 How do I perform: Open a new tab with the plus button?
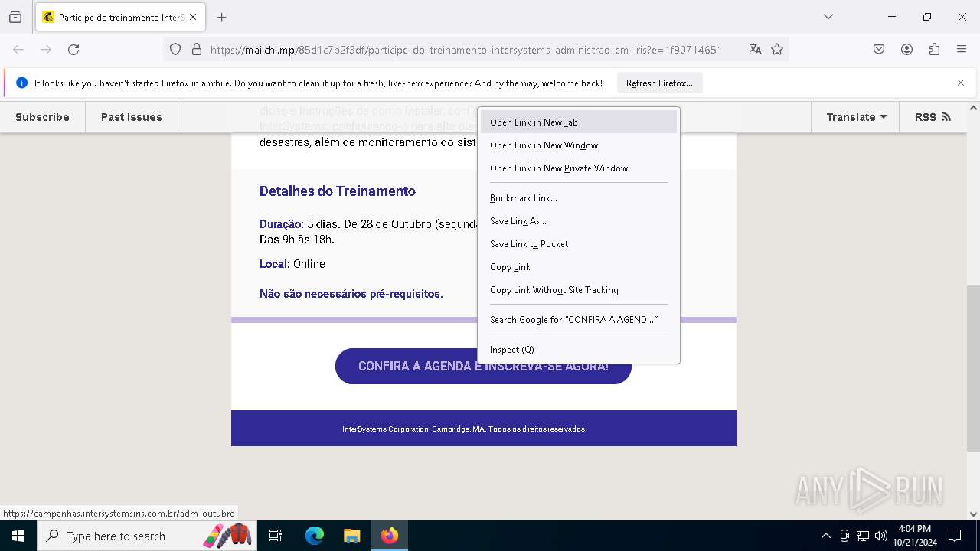coord(221,17)
